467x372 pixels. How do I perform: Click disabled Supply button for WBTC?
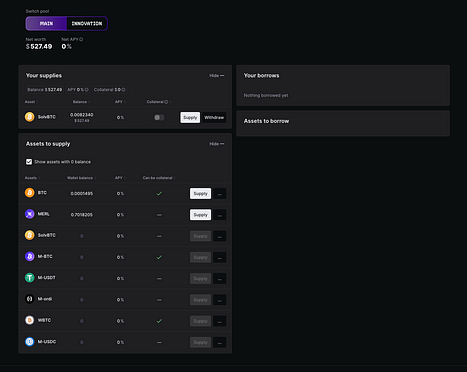200,321
